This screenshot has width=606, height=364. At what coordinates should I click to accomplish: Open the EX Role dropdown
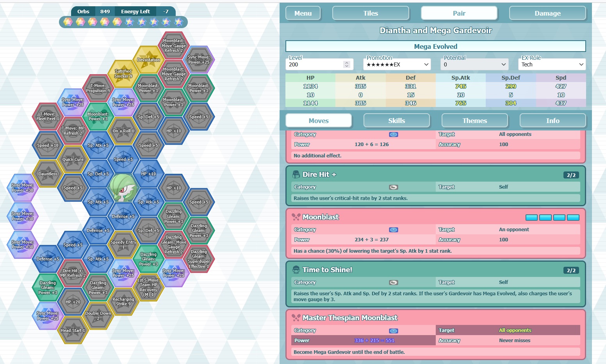tap(552, 64)
